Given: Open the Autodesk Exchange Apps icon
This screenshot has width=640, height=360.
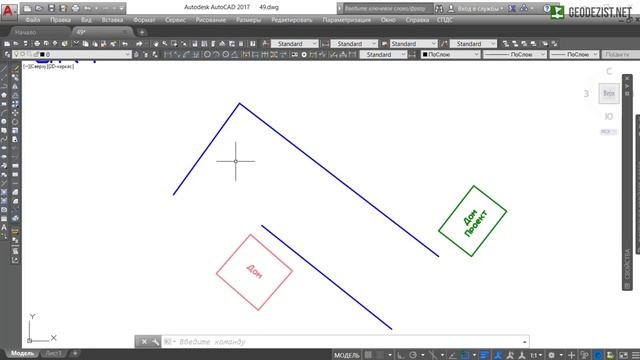Looking at the screenshot, I should [x=512, y=8].
